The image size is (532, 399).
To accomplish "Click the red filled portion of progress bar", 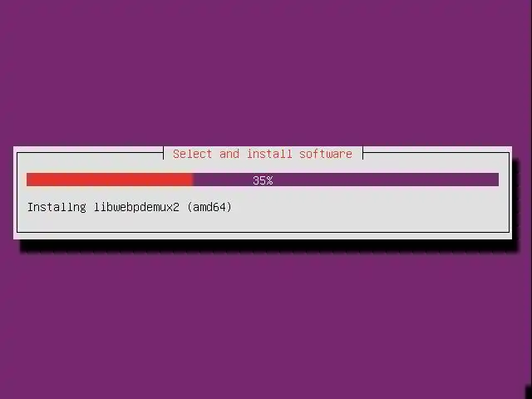I will 110,180.
